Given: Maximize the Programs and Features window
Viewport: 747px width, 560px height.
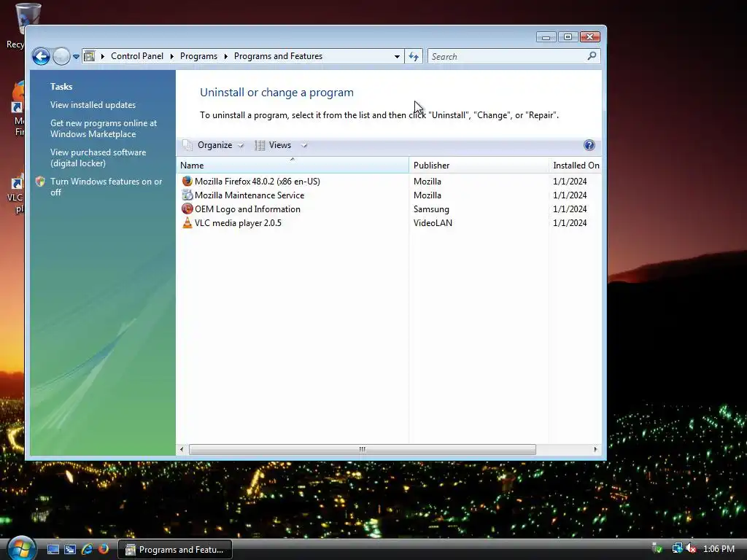Looking at the screenshot, I should click(x=568, y=37).
